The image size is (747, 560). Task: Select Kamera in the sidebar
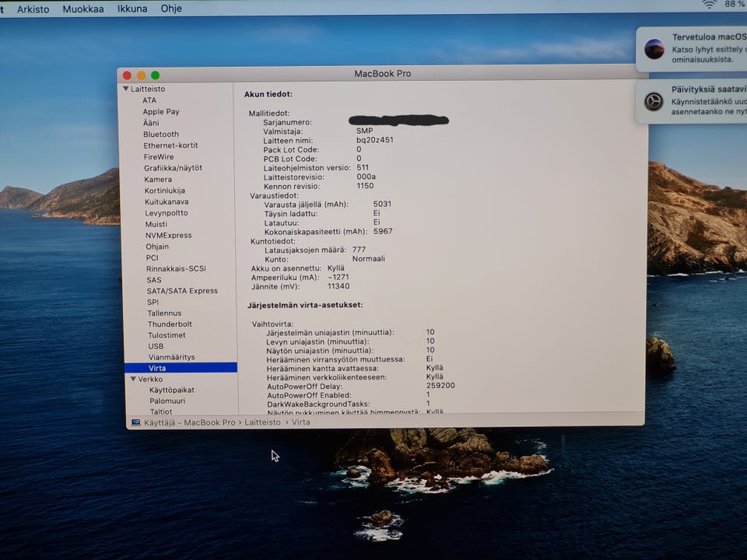click(x=158, y=180)
